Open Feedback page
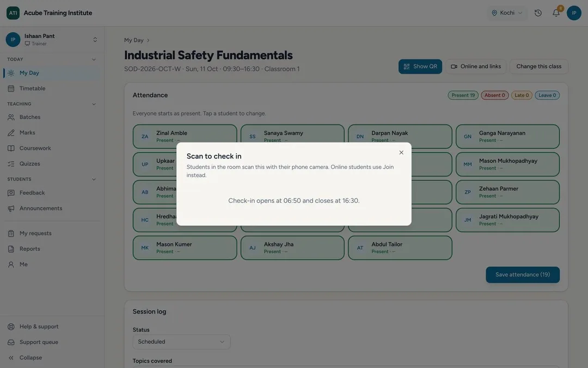Viewport: 588px width, 368px height. [x=52, y=192]
